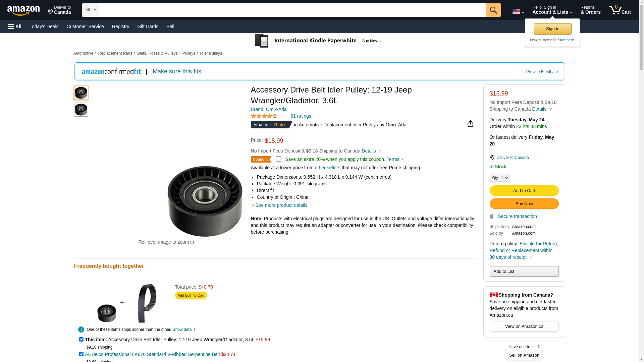Uncheck the ACDelco Serpentine Belt checkbox
This screenshot has width=644, height=362.
click(81, 354)
